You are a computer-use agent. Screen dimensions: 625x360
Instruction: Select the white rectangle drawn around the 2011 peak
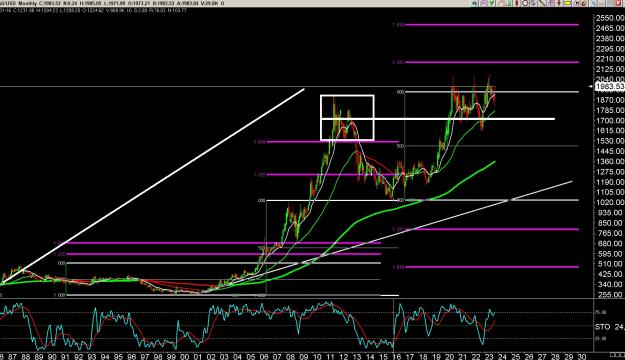point(347,118)
